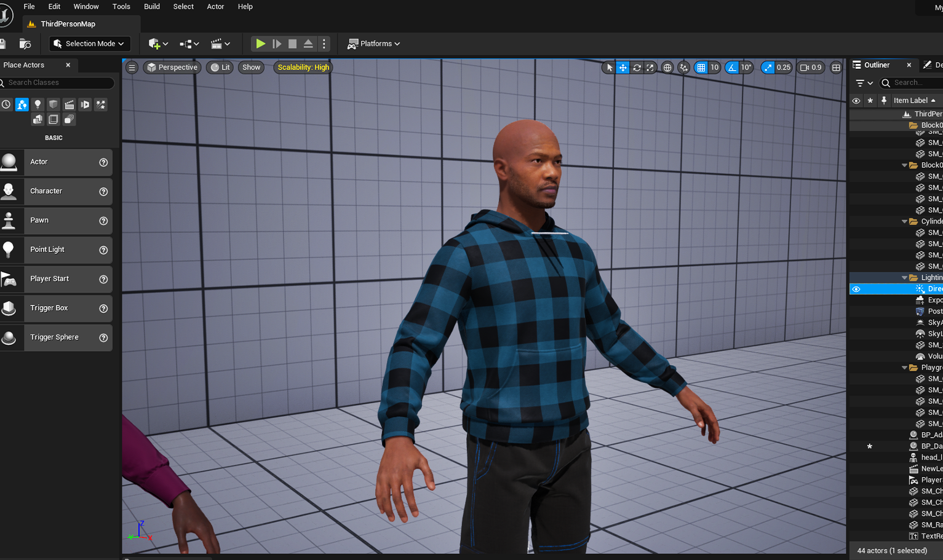Screen dimensions: 943x560
Task: Open the Platforms dropdown
Action: tap(374, 44)
